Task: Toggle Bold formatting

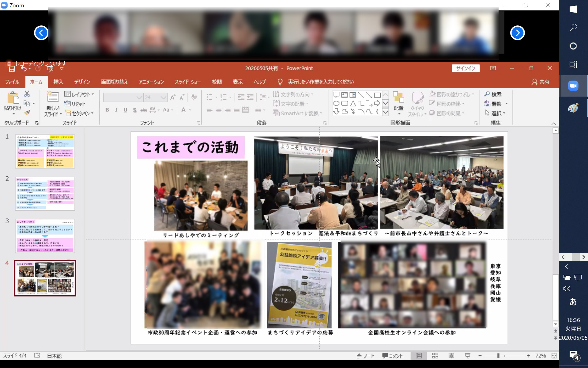Action: (x=107, y=110)
